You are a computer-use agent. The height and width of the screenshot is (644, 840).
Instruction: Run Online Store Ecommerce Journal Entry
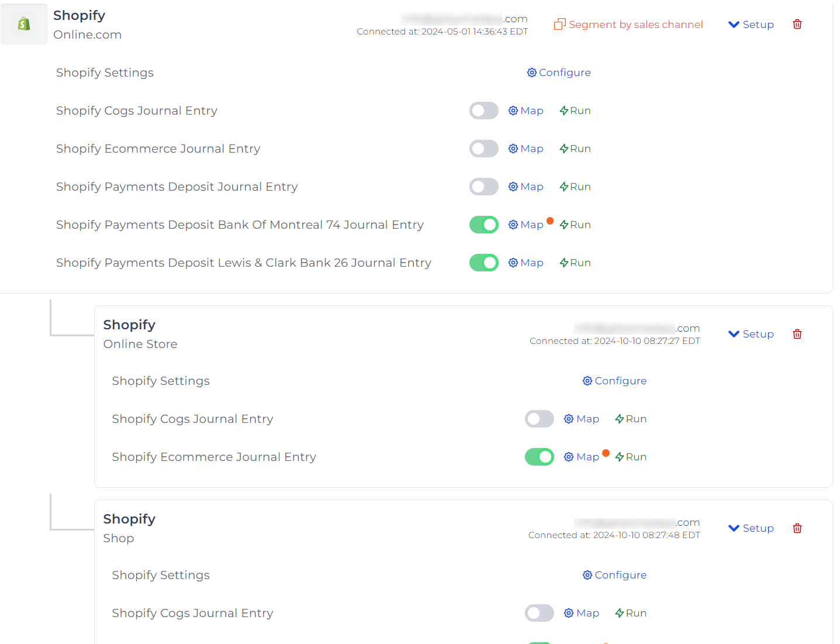(631, 457)
